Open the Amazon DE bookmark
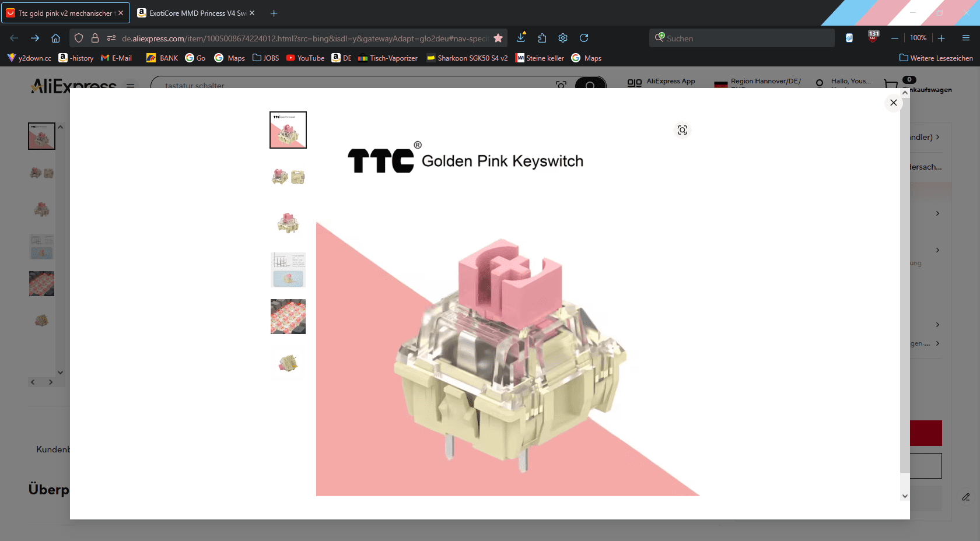Viewport: 980px width, 541px height. (342, 58)
